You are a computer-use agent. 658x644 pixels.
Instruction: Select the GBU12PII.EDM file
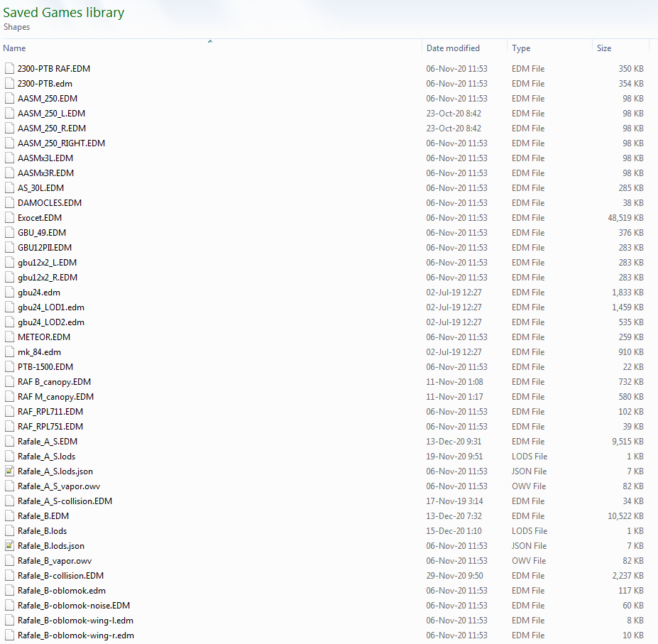45,247
